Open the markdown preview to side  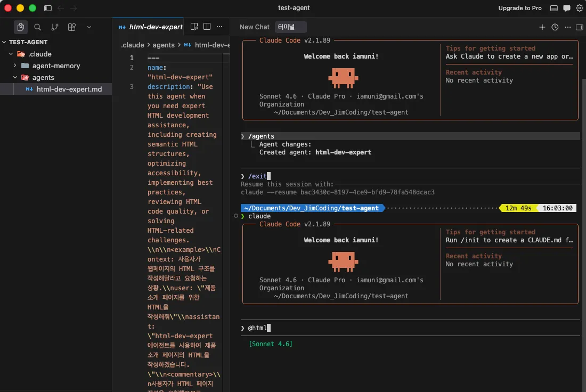click(194, 27)
